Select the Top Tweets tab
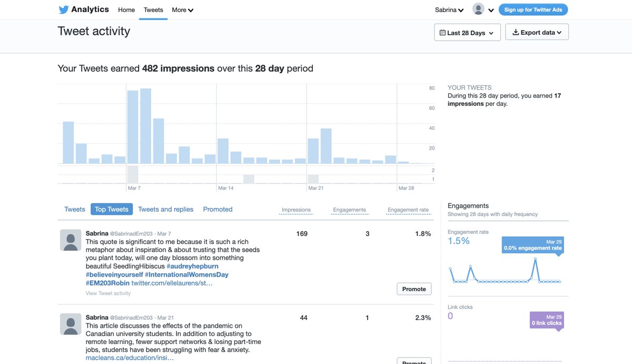Viewport: 632px width, 364px height. [112, 209]
